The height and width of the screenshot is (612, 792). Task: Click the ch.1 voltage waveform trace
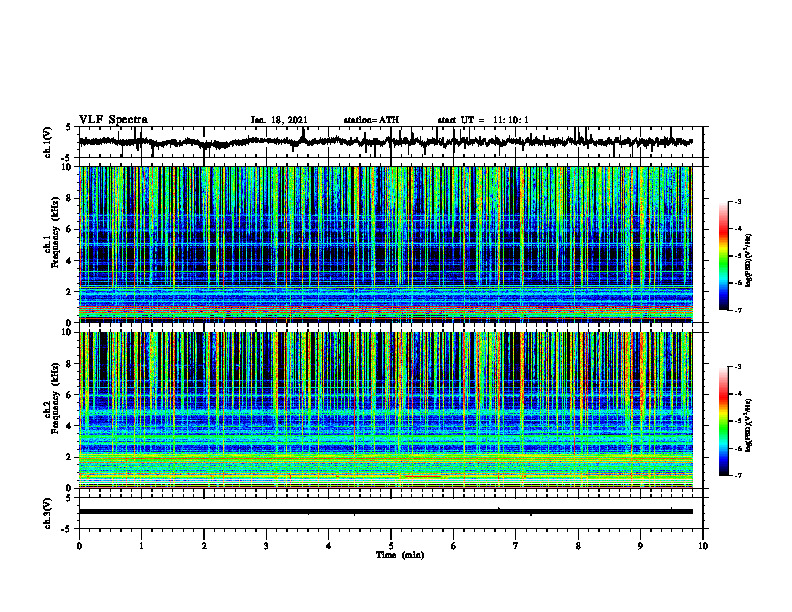click(386, 142)
